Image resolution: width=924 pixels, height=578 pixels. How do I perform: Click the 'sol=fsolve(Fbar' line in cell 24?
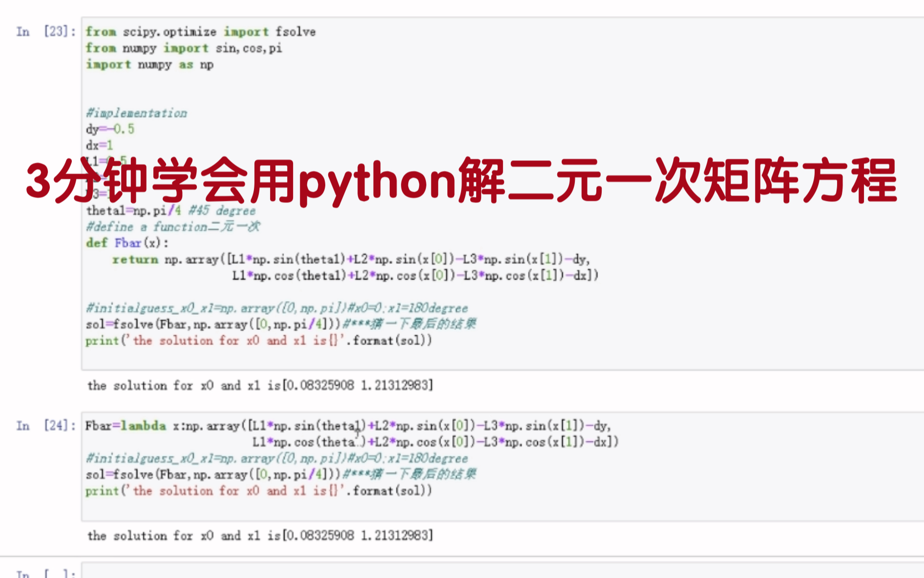click(x=281, y=474)
